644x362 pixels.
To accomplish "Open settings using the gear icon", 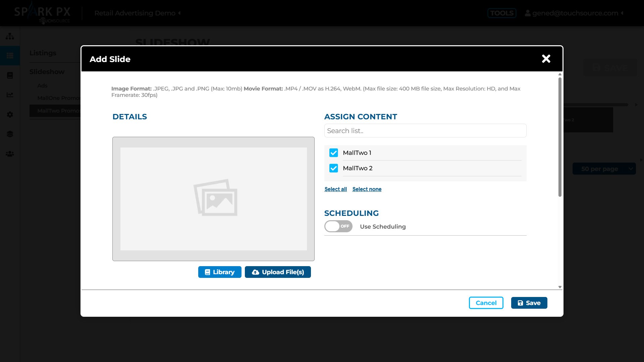I will click(10, 115).
